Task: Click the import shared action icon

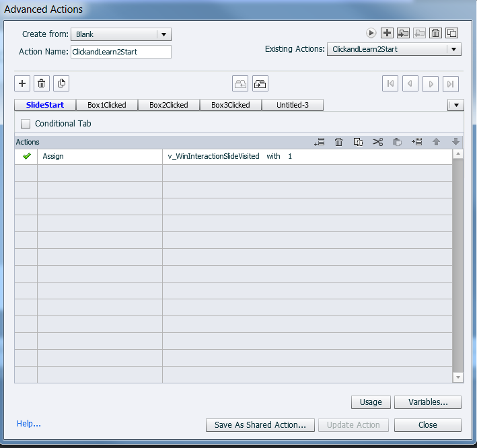Action: (x=403, y=33)
